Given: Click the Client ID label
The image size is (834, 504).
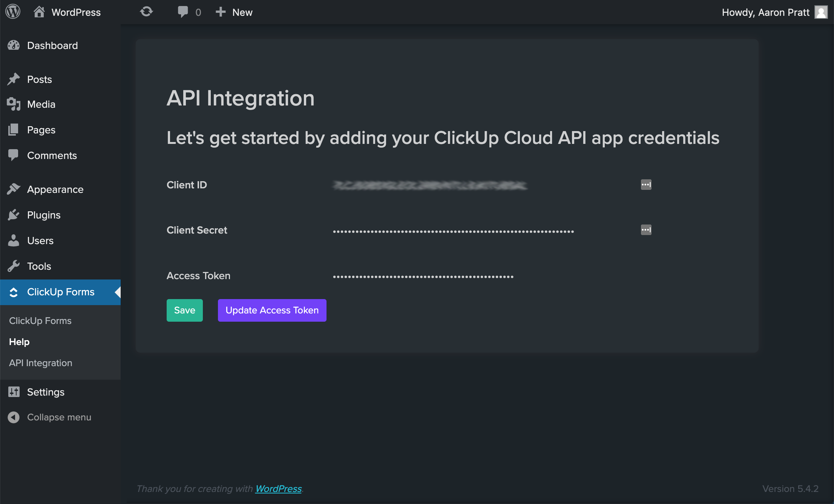Looking at the screenshot, I should 187,185.
